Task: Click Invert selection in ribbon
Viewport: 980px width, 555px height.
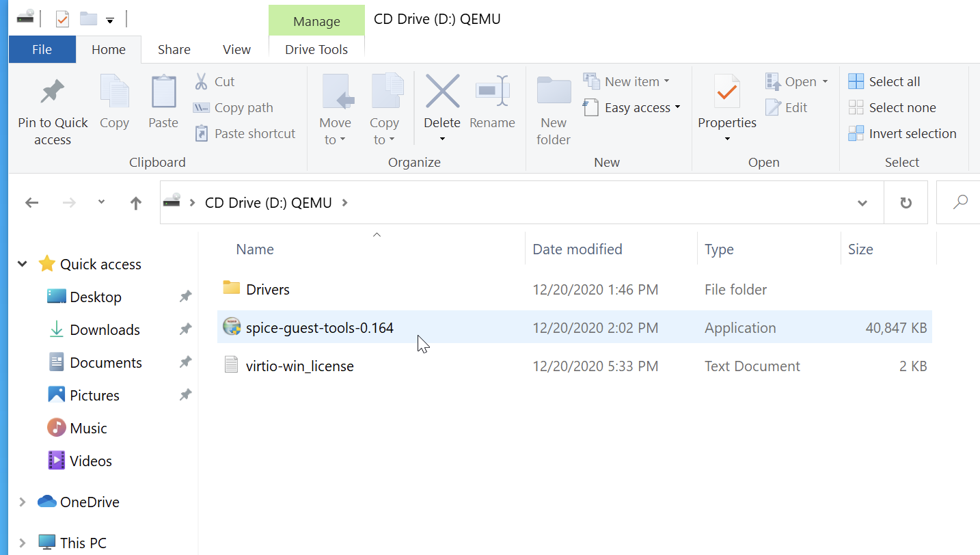Action: [902, 133]
